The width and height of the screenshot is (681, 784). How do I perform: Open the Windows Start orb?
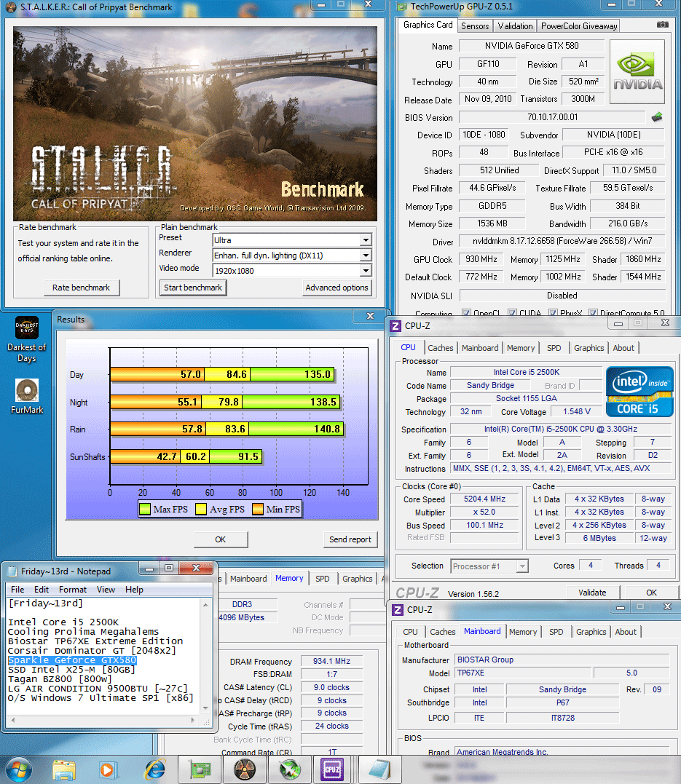click(x=18, y=770)
